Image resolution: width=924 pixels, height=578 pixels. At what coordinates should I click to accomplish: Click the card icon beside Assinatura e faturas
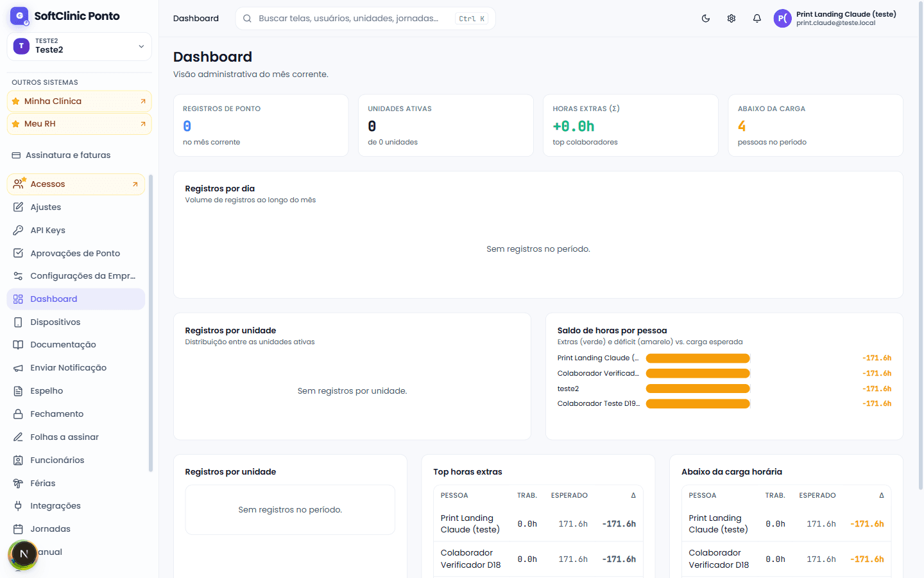[17, 155]
